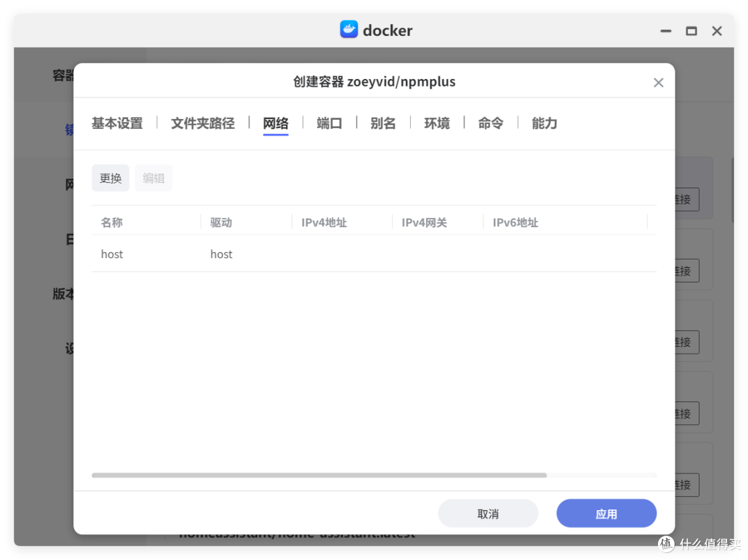Image resolution: width=748 pixels, height=560 pixels.
Task: Click the horizontal scrollbar in network table
Action: click(x=319, y=475)
